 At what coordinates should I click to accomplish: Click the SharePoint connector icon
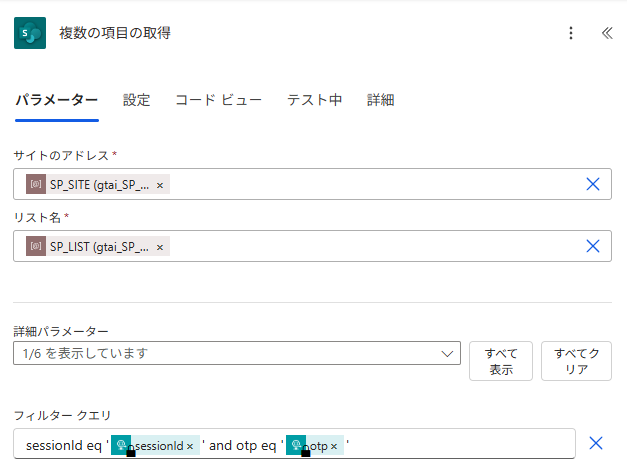click(x=30, y=33)
